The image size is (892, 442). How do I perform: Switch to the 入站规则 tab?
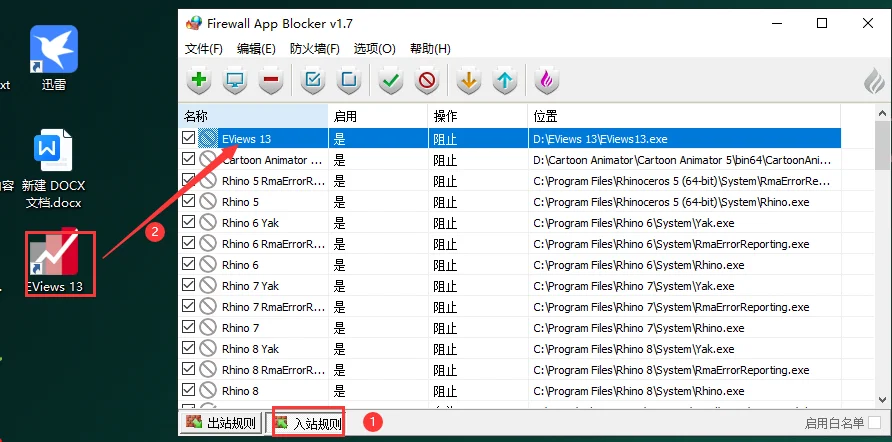click(x=308, y=424)
